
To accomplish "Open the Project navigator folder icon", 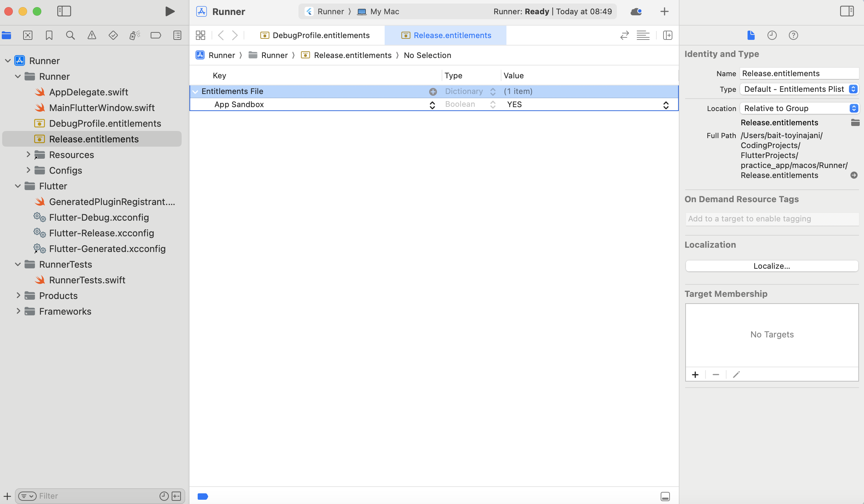I will coord(6,35).
